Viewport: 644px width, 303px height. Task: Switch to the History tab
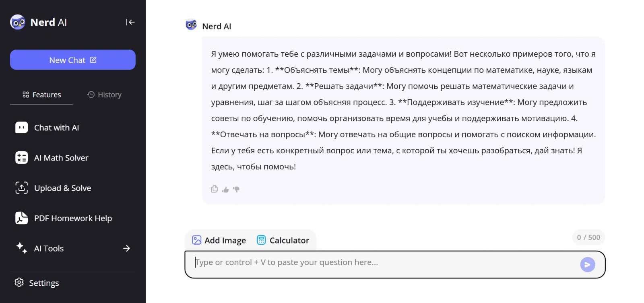pos(104,95)
